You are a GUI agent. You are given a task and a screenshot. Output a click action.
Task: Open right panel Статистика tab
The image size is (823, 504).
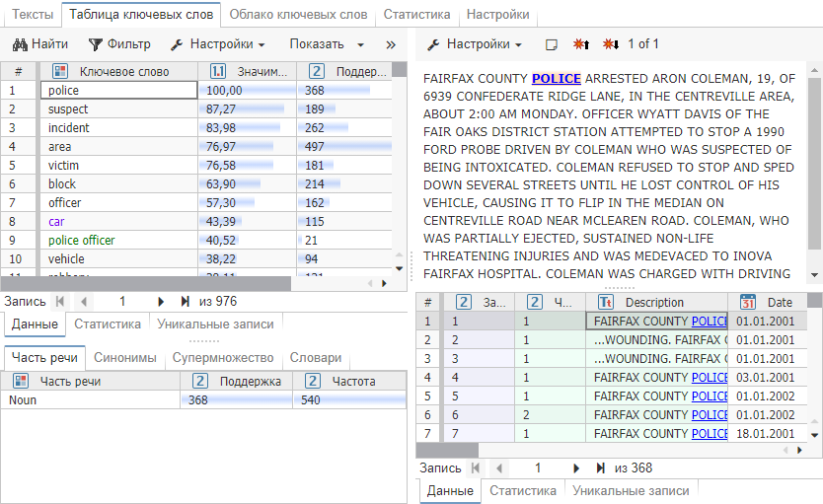click(523, 491)
